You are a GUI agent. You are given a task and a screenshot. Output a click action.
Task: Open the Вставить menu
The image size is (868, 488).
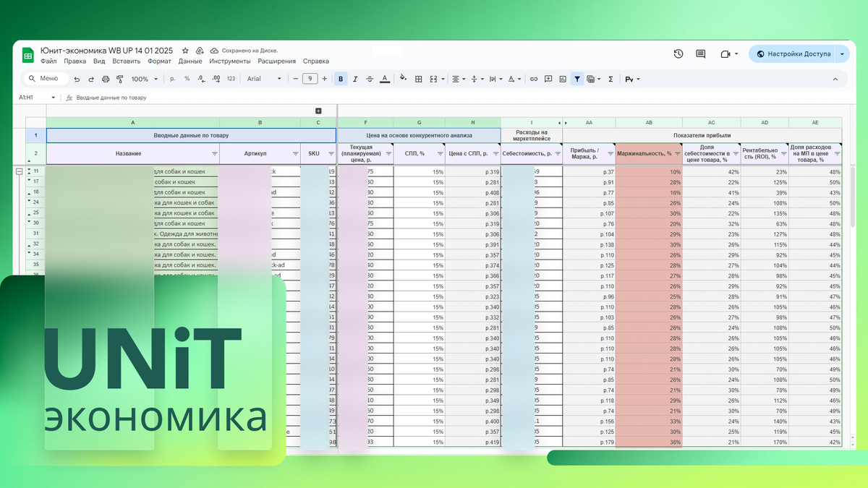127,61
